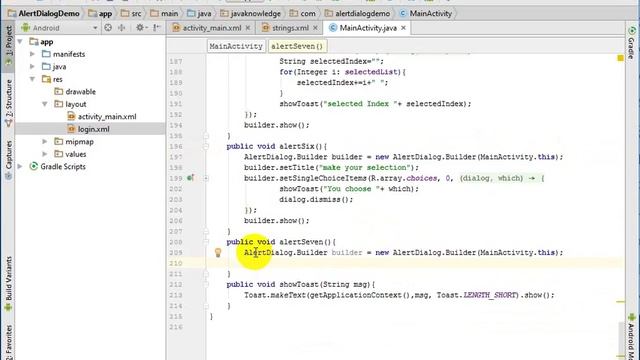Screen dimensions: 640x360
Task: Click the javaknowledge breadcrumb
Action: click(x=250, y=13)
